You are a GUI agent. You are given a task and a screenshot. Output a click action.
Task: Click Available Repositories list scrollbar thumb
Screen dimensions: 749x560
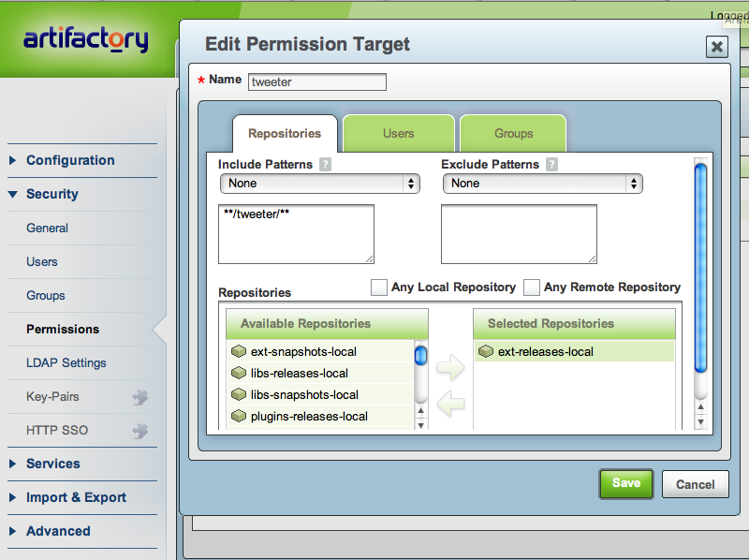(420, 356)
